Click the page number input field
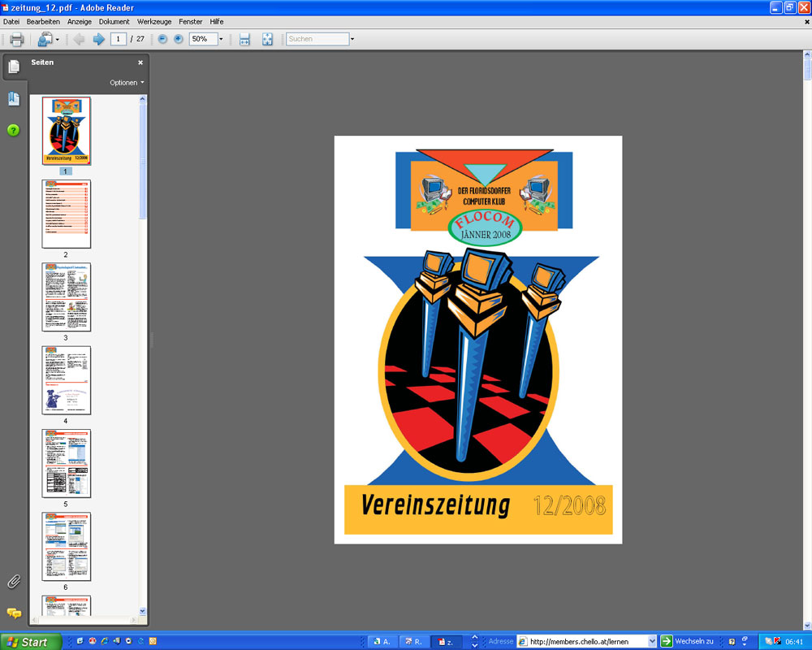This screenshot has height=650, width=812. pyautogui.click(x=119, y=39)
